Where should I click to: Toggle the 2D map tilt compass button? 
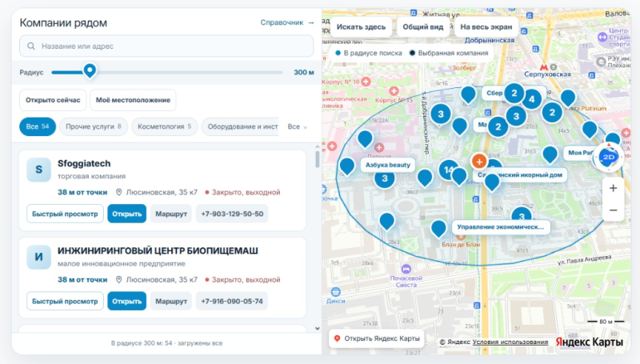pyautogui.click(x=609, y=157)
